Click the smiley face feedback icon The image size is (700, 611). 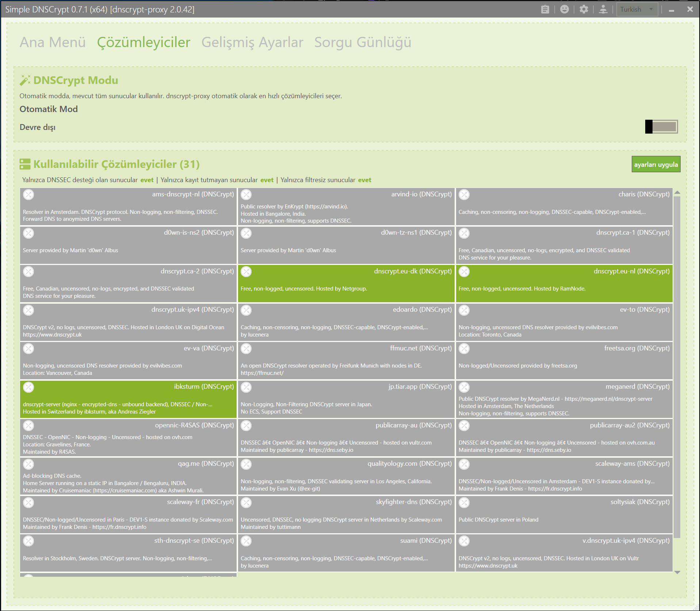pos(565,9)
